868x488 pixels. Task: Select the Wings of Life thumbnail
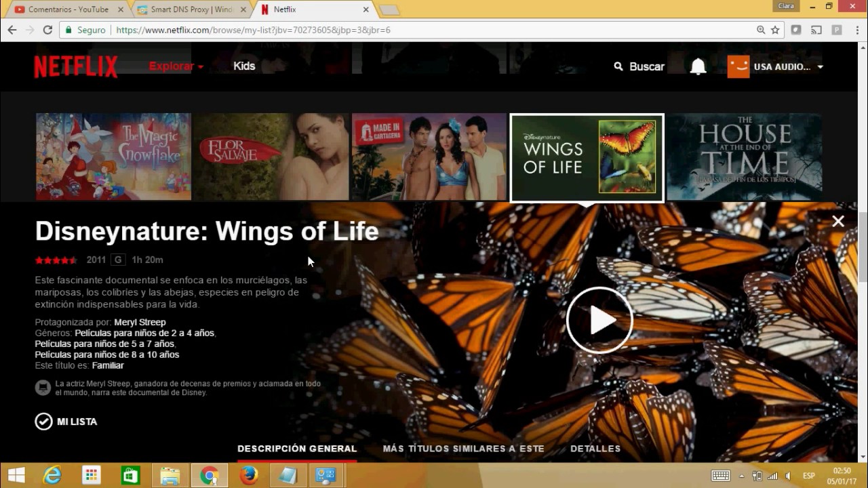(587, 157)
